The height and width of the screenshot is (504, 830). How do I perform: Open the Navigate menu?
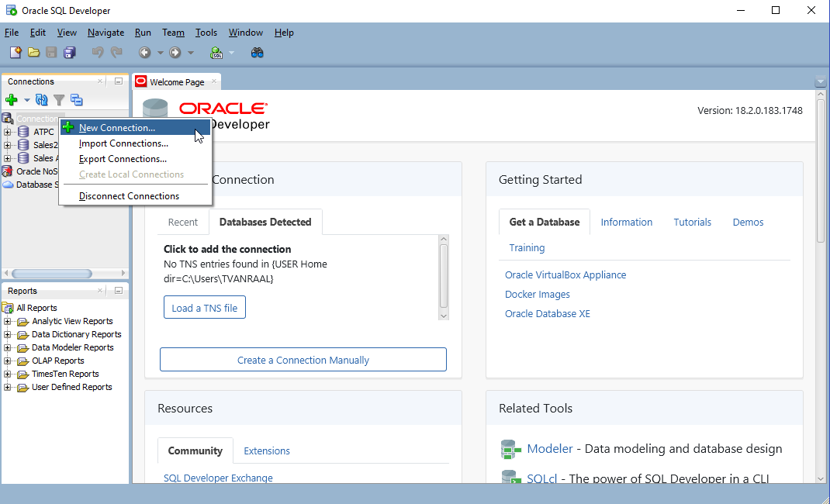(105, 33)
